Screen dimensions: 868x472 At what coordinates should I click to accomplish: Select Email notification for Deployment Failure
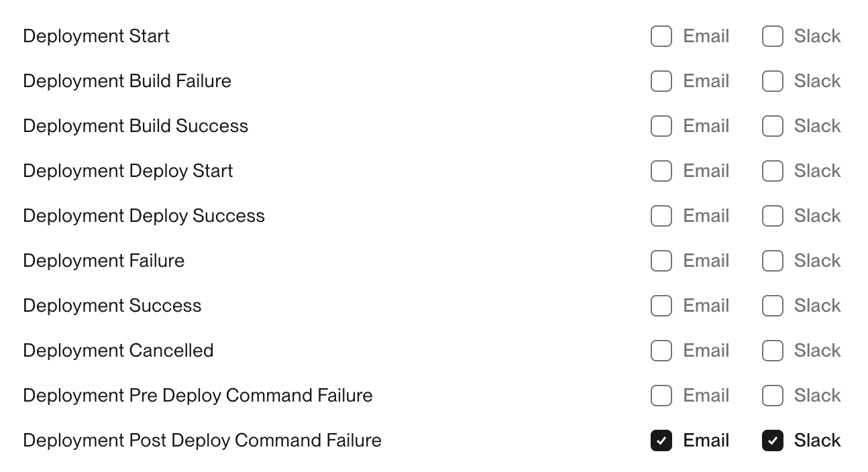tap(661, 261)
